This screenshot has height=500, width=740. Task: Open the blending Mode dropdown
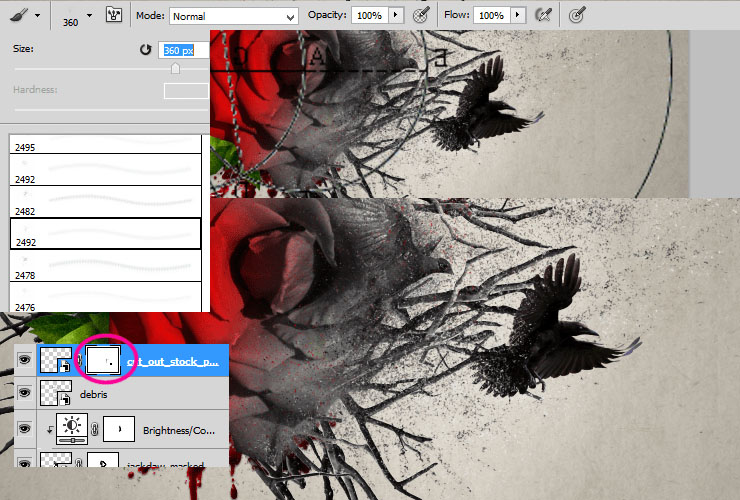pos(234,17)
